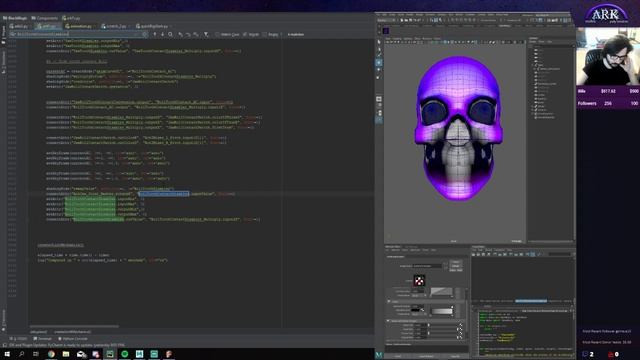Image resolution: width=640 pixels, height=360 pixels.
Task: Toggle Regex option in the find bar
Action: coord(271,34)
